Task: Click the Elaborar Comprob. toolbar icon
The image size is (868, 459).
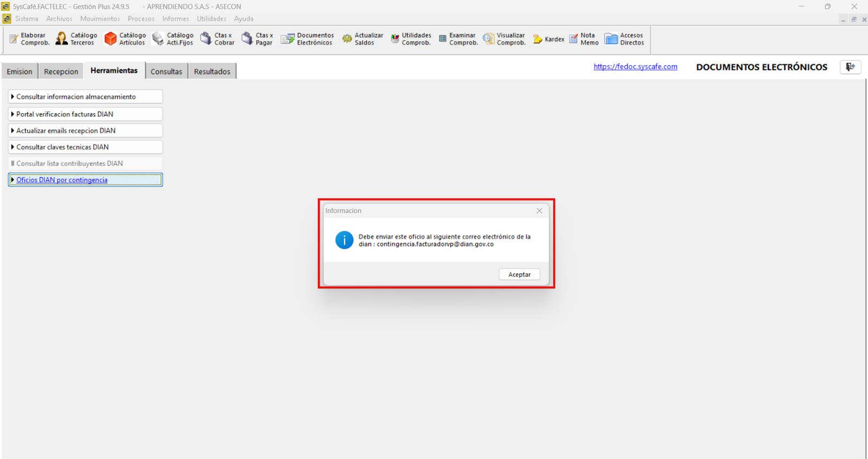Action: (14, 39)
